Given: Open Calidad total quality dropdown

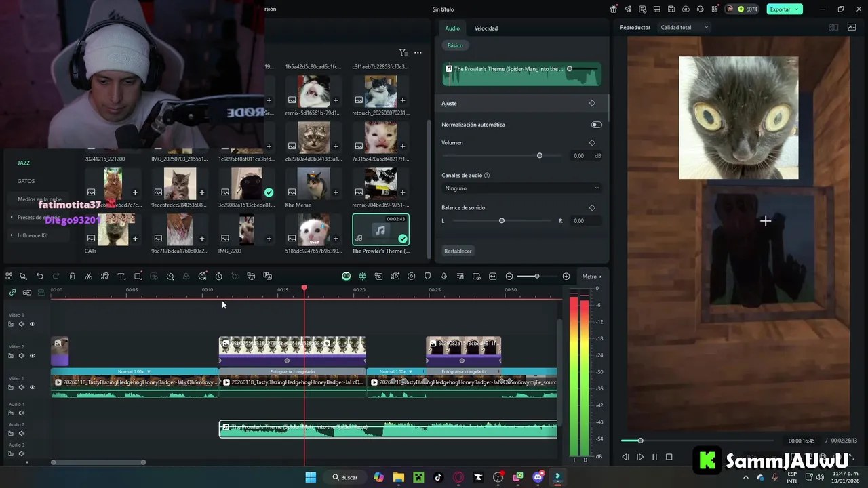Looking at the screenshot, I should point(684,28).
